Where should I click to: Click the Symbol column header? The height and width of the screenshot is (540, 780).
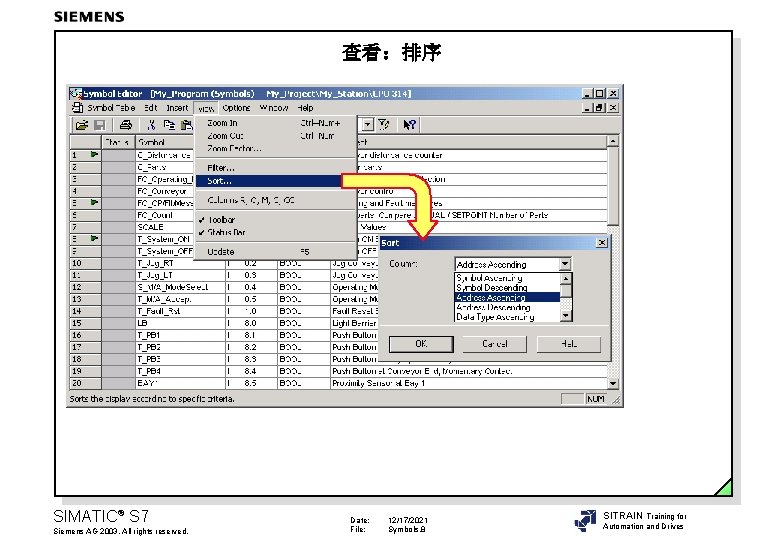[x=165, y=142]
